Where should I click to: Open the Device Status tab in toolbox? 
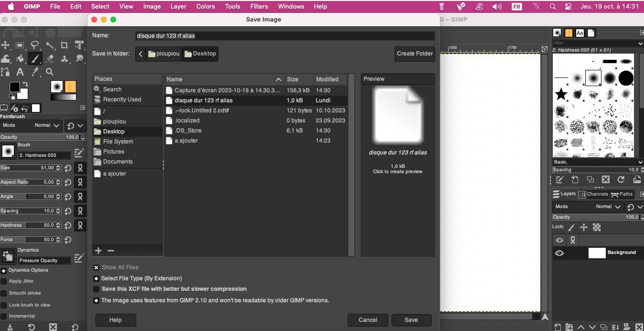tap(14, 108)
